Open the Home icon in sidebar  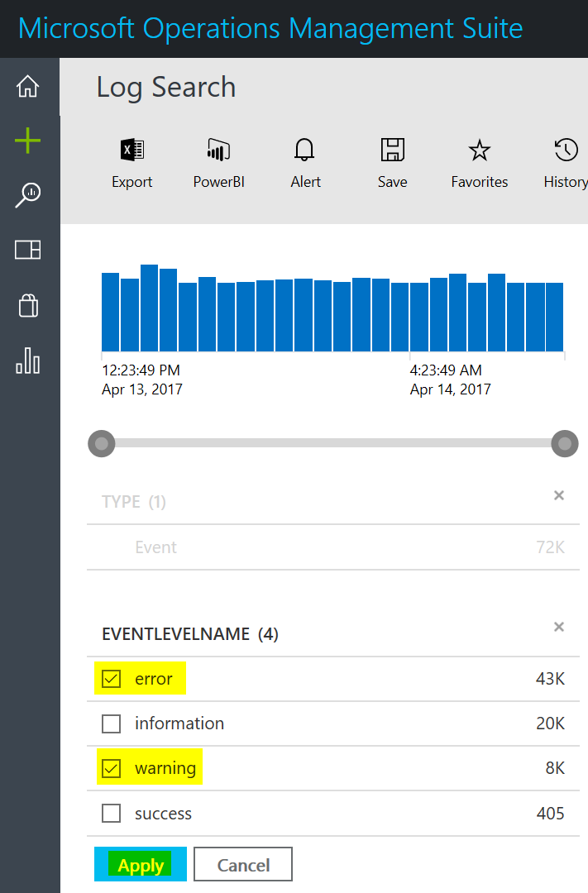27,87
